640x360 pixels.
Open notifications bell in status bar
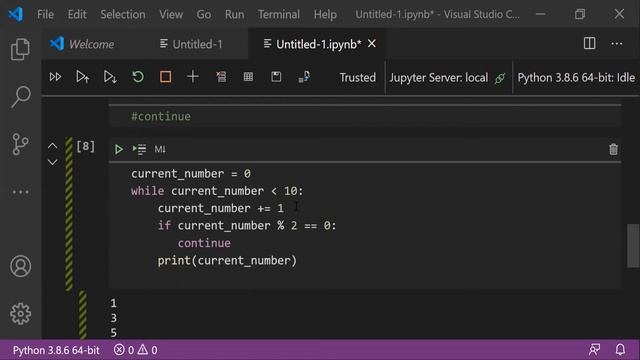[x=620, y=350]
